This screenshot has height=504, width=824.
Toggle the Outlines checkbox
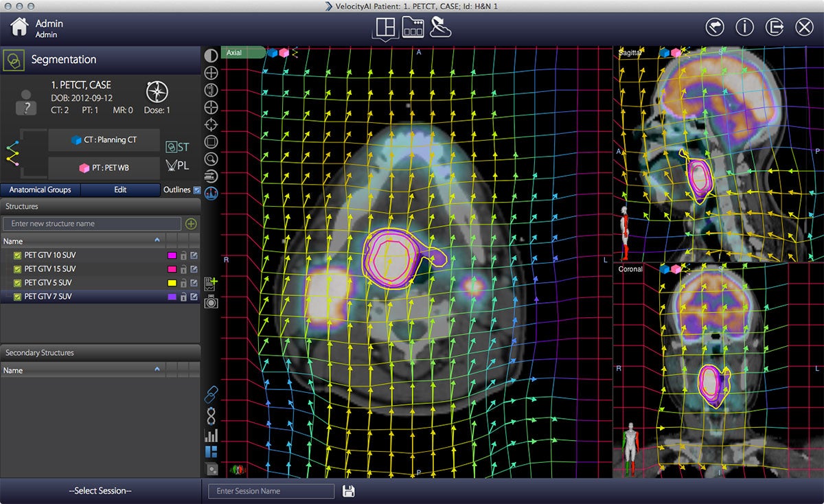click(197, 190)
